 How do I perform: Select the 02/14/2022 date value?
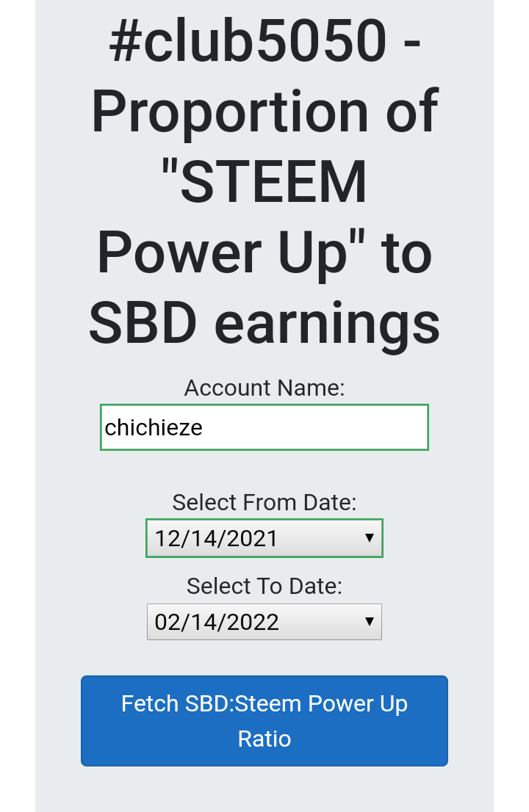pyautogui.click(x=217, y=622)
